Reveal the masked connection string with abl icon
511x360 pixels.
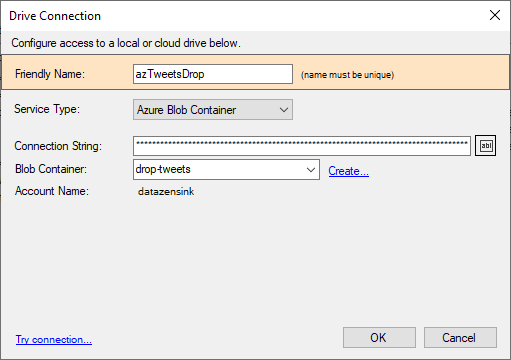point(485,146)
